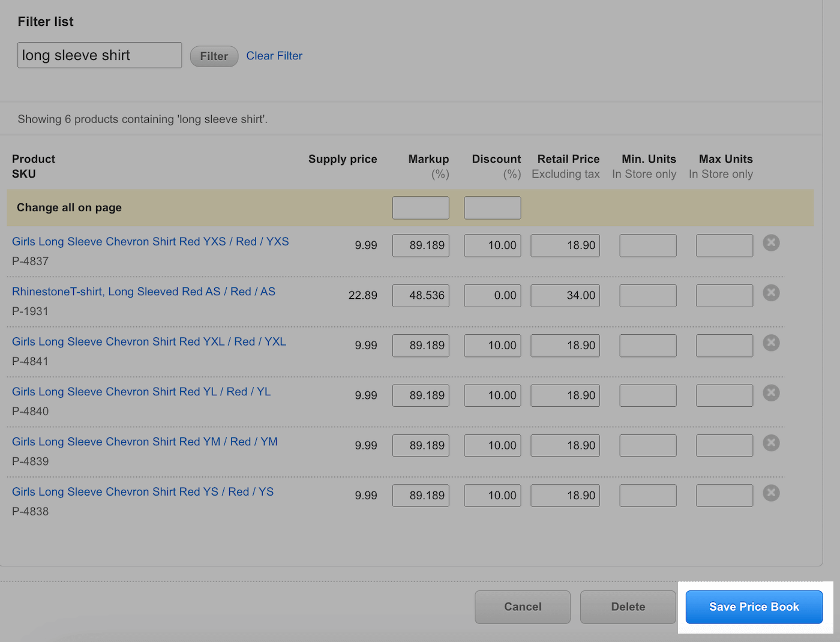Click the Change all Markup field
Image resolution: width=840 pixels, height=642 pixels.
click(x=421, y=208)
